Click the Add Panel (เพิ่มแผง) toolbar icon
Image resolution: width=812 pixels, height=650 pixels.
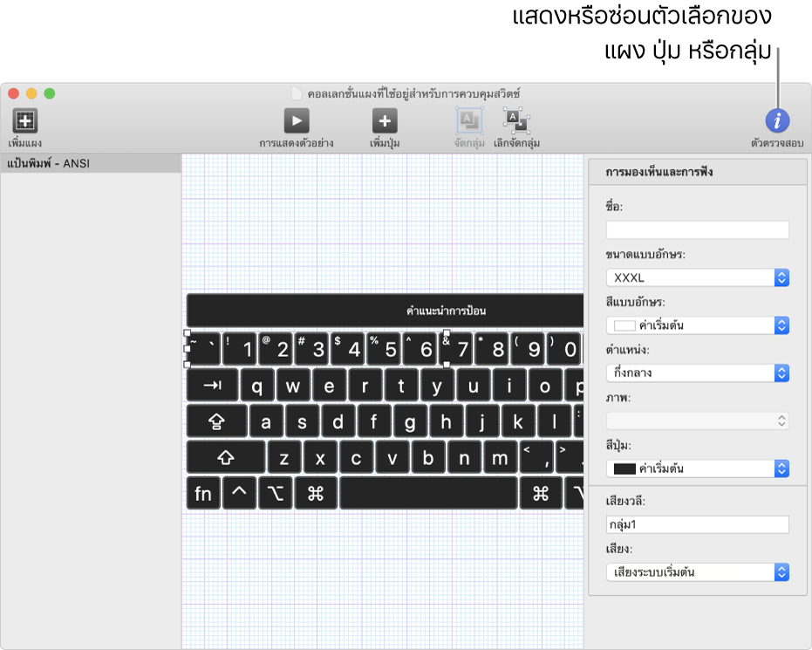(24, 121)
